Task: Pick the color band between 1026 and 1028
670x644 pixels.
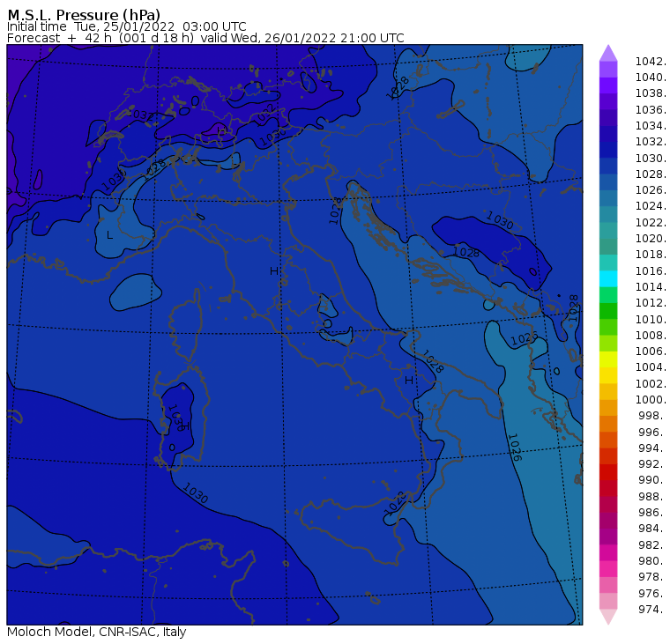Action: [608, 182]
